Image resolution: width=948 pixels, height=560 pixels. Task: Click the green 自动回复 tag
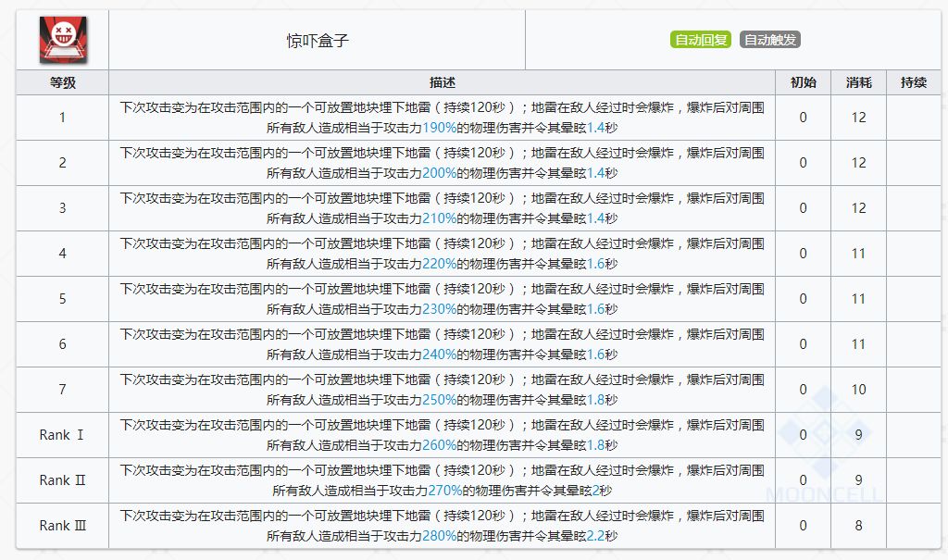point(701,40)
